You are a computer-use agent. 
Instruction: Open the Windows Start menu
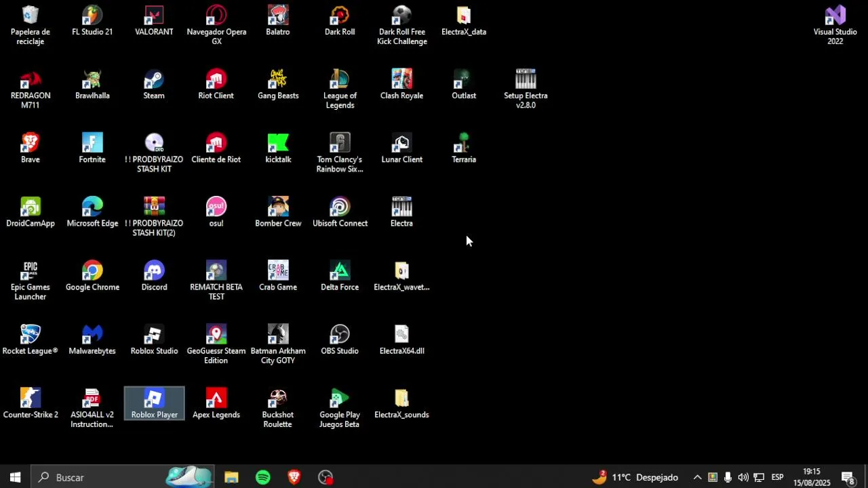pyautogui.click(x=15, y=477)
